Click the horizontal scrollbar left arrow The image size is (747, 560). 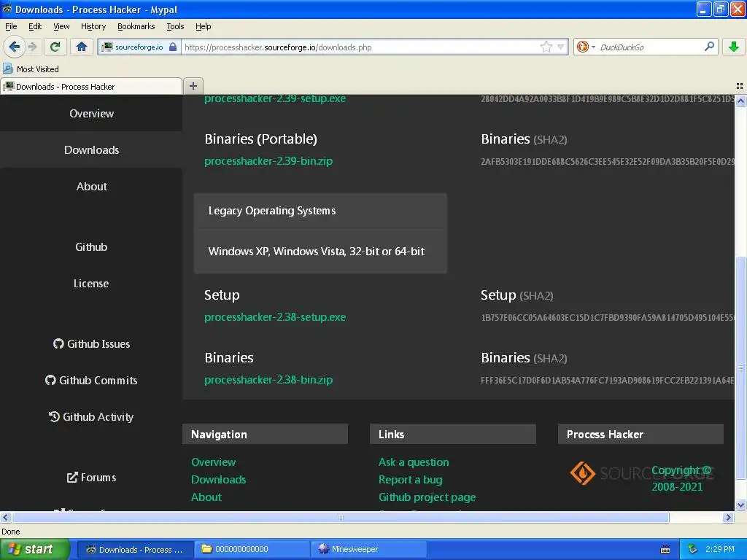[x=5, y=517]
